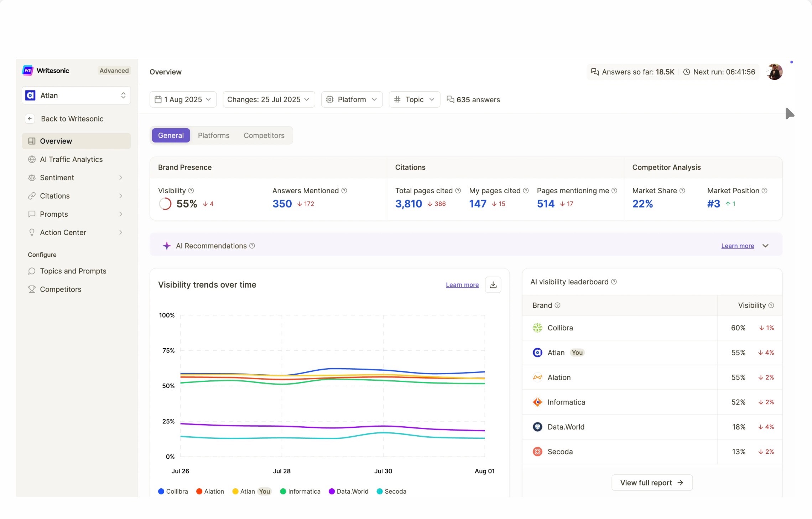Image resolution: width=812 pixels, height=519 pixels.
Task: Click the 350 Answers Mentioned value
Action: tap(282, 204)
